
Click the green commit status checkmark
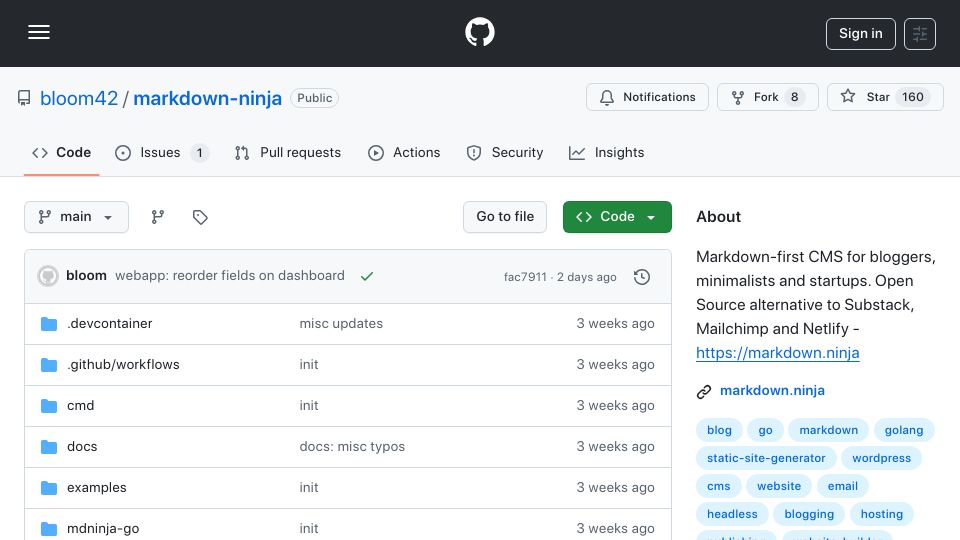[x=367, y=276]
